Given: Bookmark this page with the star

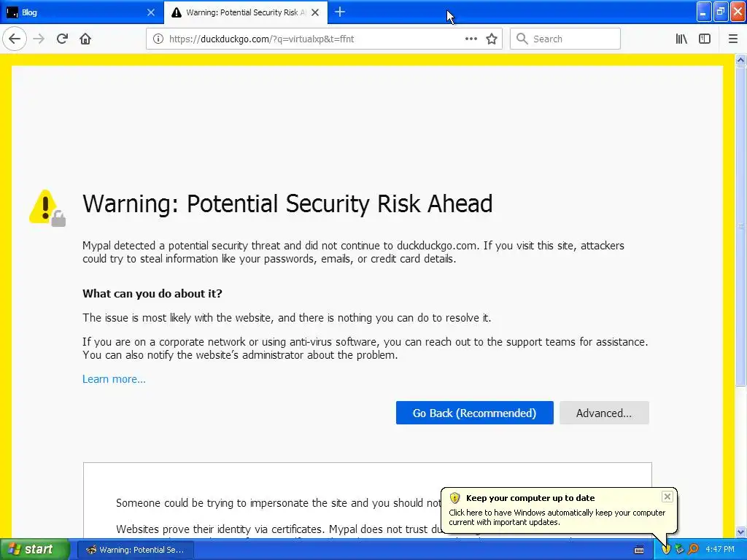Looking at the screenshot, I should coord(492,39).
